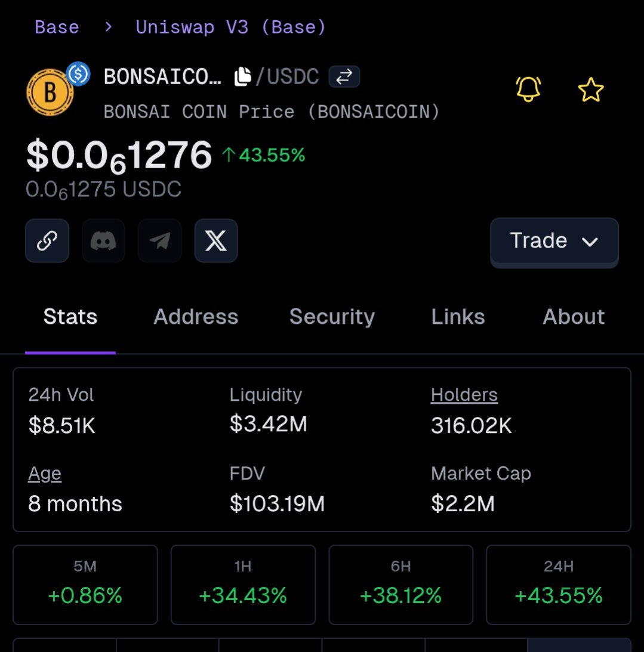Screen dimensions: 644x652
Task: Open the X (Twitter) icon button
Action: click(216, 241)
